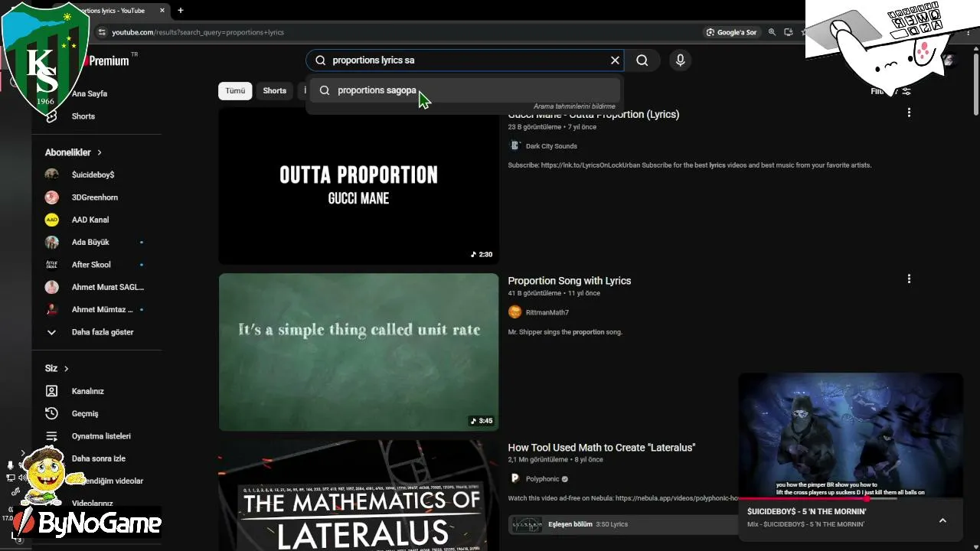Open more options for Outta Proportion video
The width and height of the screenshot is (980, 551).
pyautogui.click(x=909, y=112)
